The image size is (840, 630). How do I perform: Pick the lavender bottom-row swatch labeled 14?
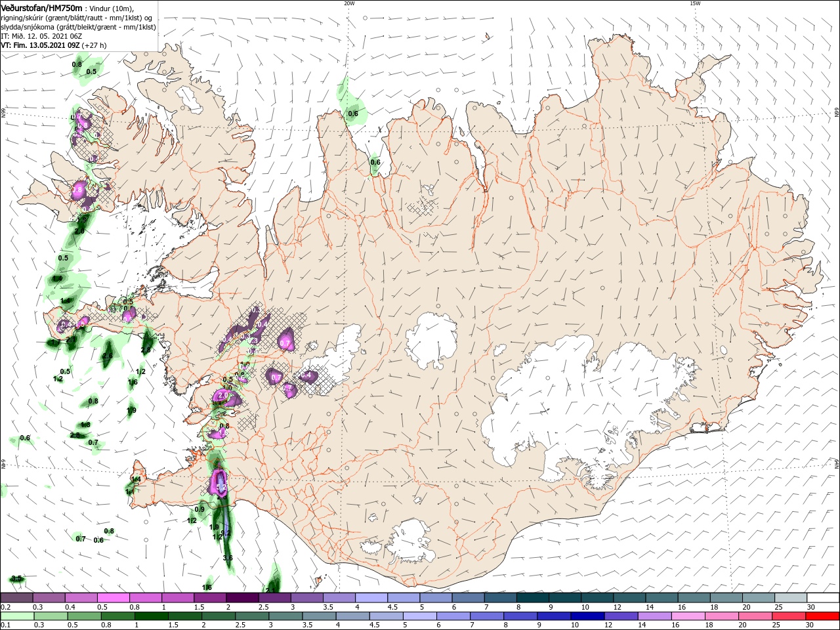[654, 616]
